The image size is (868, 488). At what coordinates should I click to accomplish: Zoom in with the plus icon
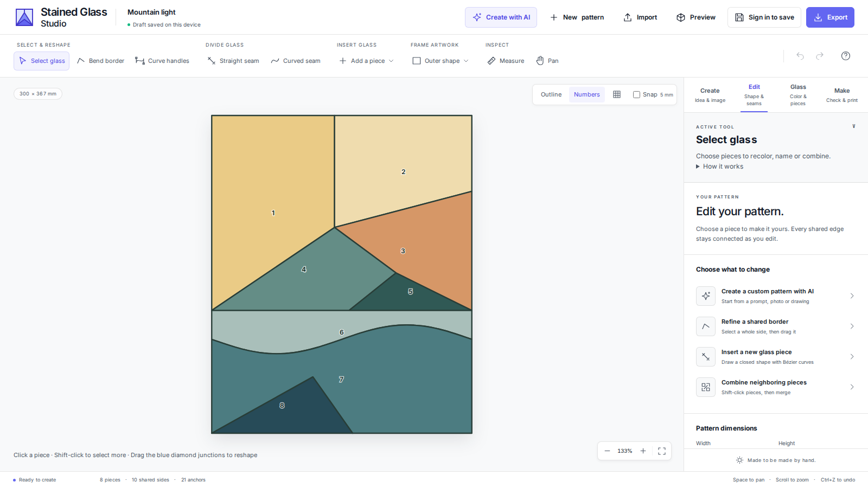tap(643, 451)
